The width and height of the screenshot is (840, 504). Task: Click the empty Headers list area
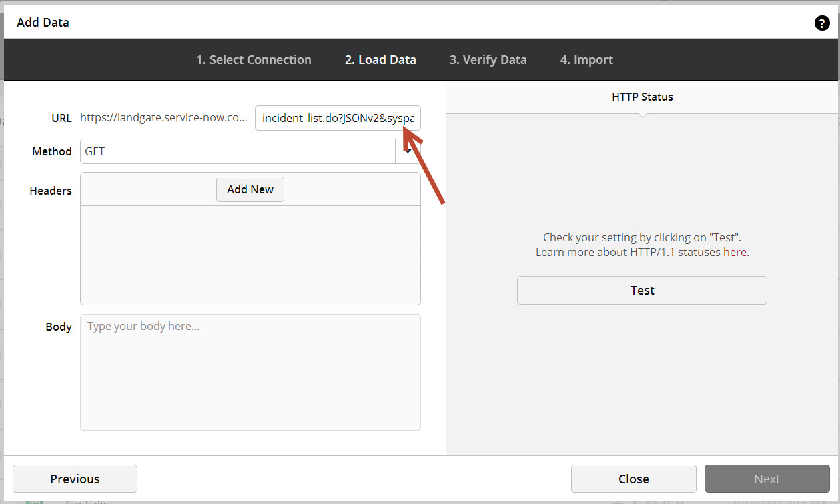coord(250,255)
